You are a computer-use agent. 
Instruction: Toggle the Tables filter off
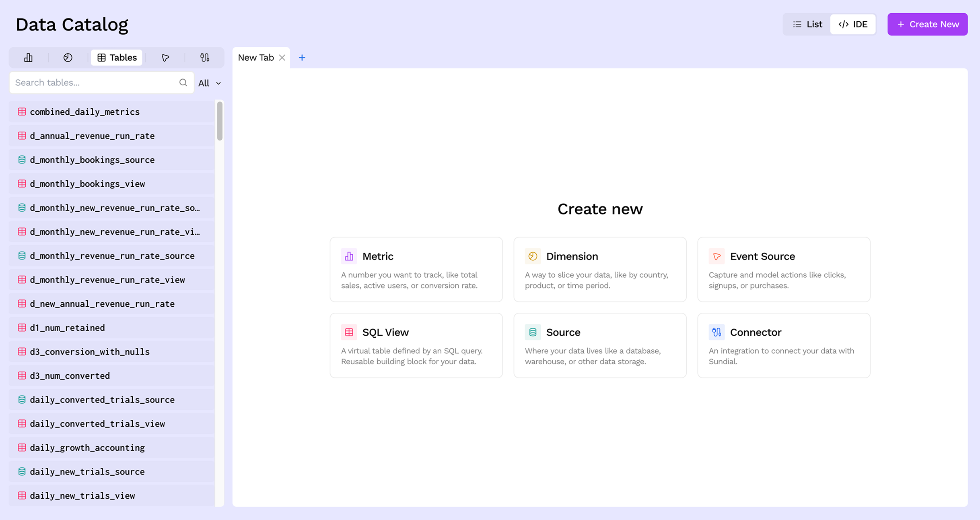coord(116,58)
